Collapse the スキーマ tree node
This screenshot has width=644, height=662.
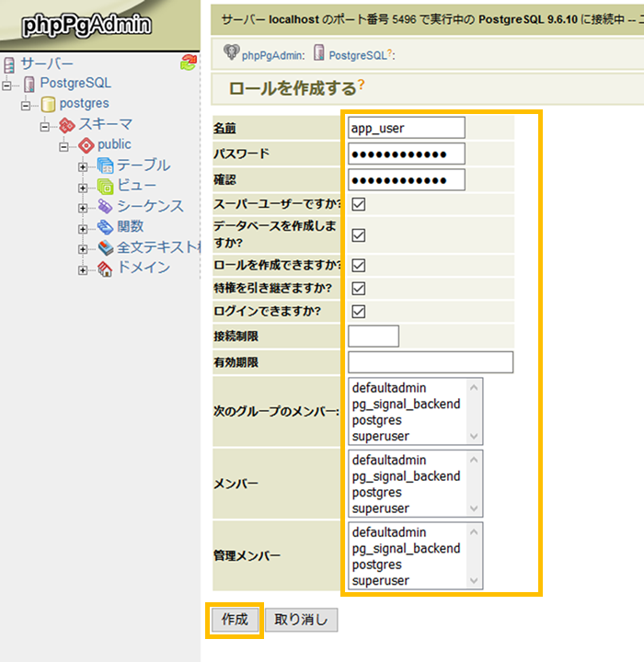pyautogui.click(x=45, y=125)
